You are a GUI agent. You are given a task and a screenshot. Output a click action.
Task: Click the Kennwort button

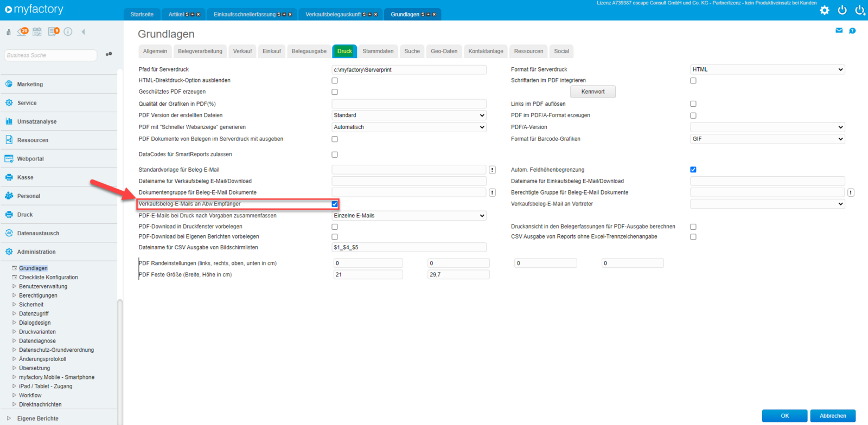coord(593,92)
